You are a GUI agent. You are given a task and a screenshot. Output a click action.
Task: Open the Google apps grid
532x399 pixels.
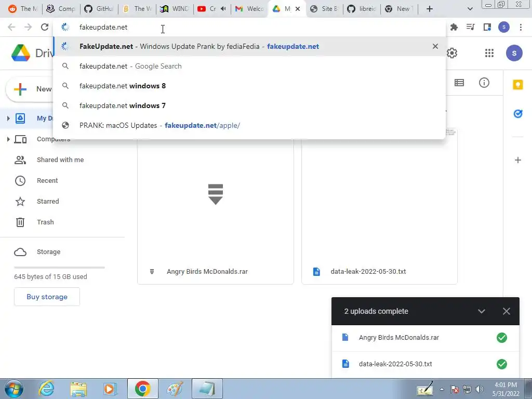[x=489, y=53]
